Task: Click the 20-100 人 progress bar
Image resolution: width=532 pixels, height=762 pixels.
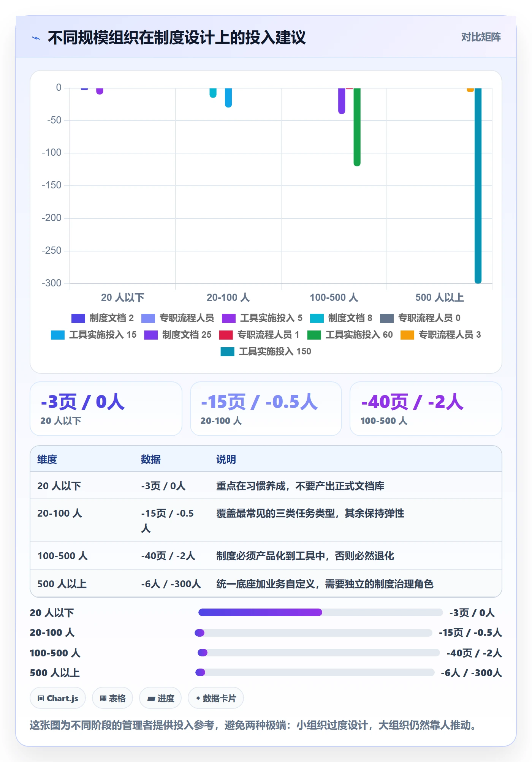Action: point(313,633)
